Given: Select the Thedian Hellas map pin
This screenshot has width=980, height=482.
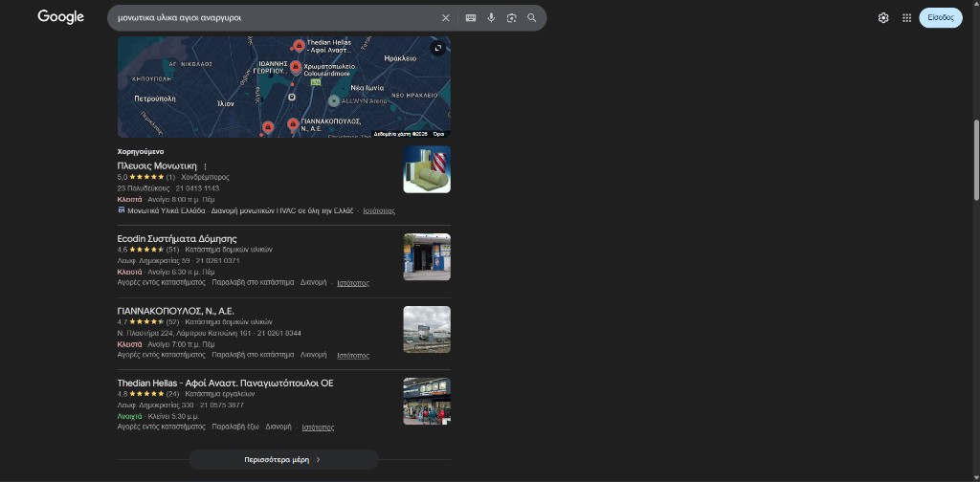Looking at the screenshot, I should click(x=300, y=46).
